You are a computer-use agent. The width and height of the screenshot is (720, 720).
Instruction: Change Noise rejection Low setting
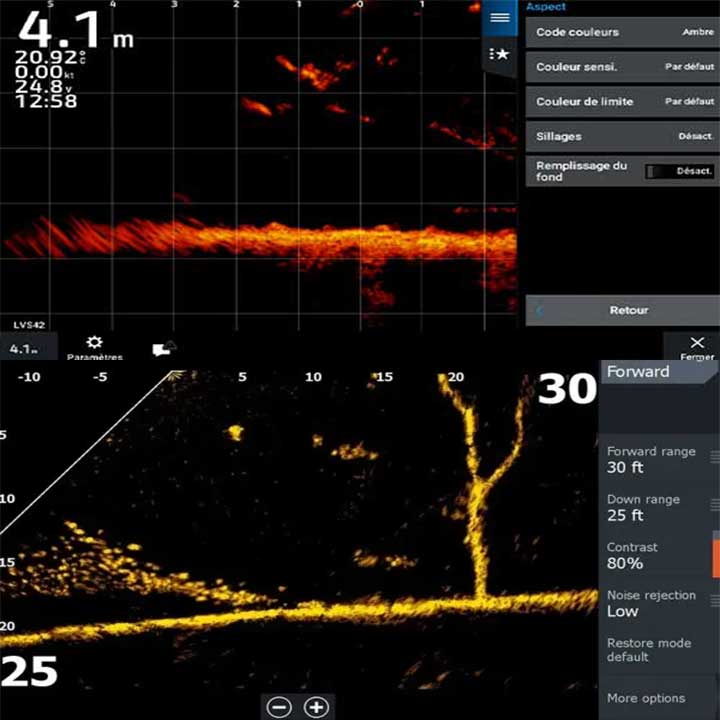point(658,603)
